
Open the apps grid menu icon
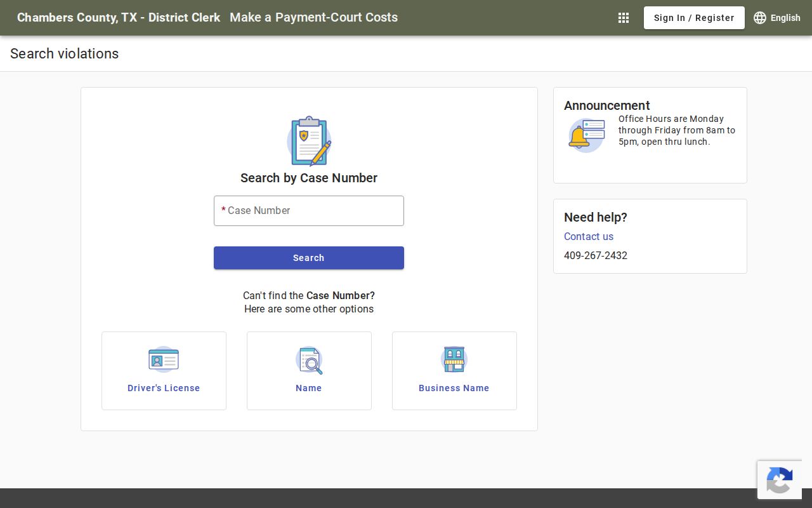[x=624, y=18]
